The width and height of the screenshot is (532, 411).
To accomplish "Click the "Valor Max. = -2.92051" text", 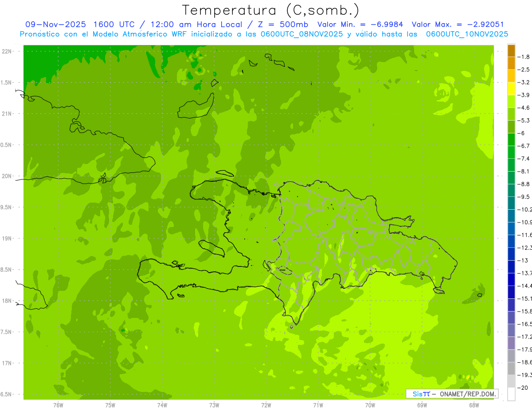I will pyautogui.click(x=458, y=24).
